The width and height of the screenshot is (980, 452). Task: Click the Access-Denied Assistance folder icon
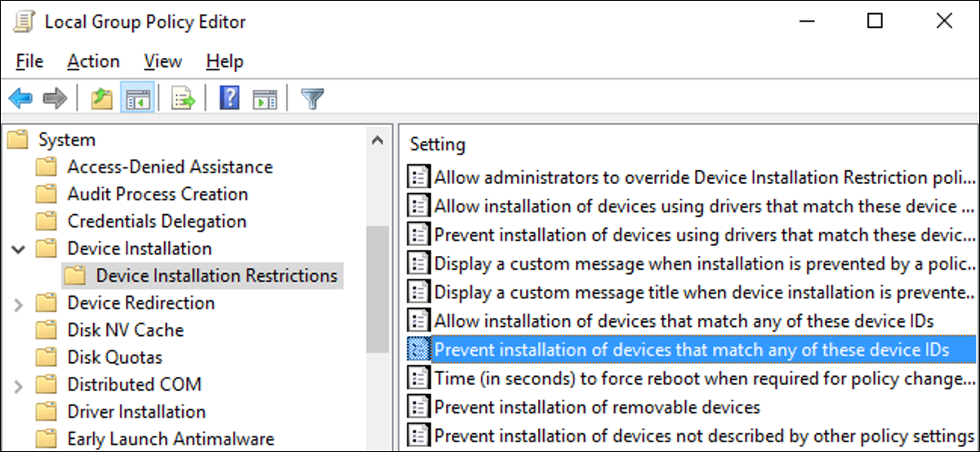(x=47, y=168)
